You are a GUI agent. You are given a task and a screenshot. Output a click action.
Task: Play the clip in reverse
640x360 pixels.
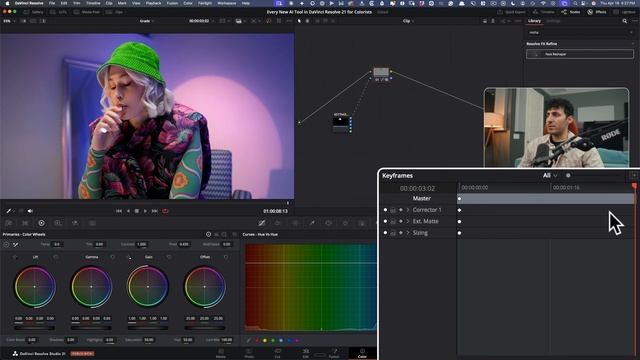[128, 211]
